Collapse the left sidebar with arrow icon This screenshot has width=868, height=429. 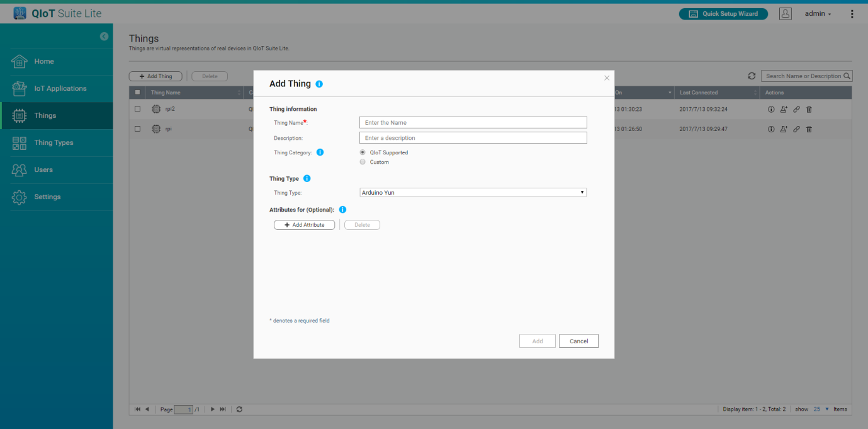(x=104, y=37)
